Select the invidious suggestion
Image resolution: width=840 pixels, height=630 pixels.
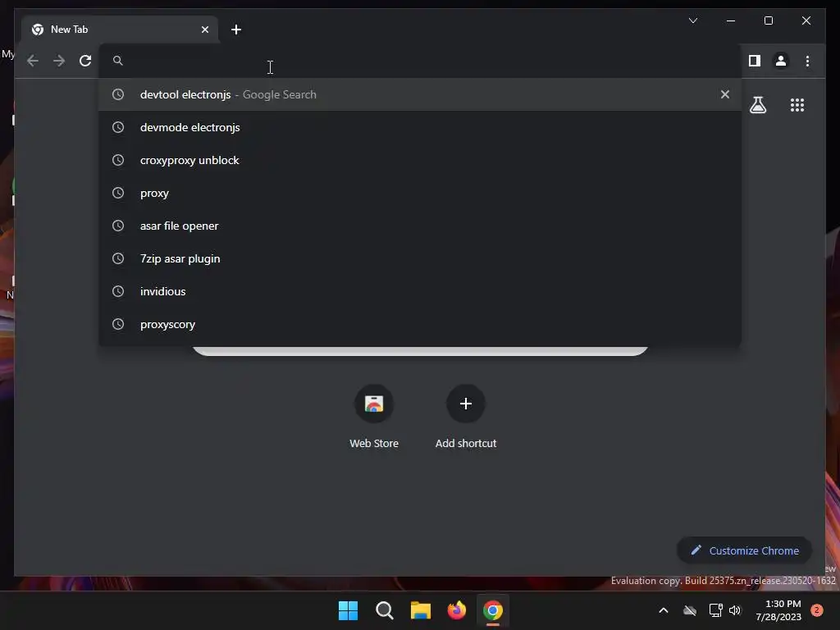coord(420,291)
